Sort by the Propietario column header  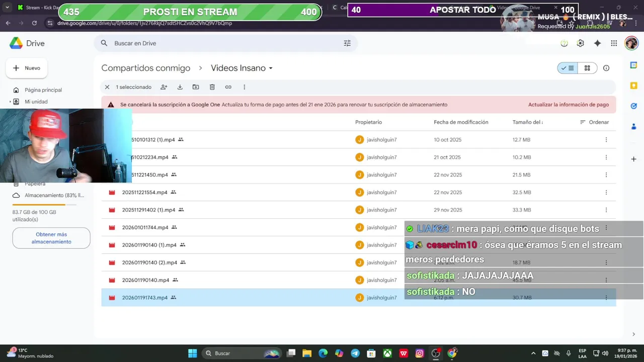368,122
